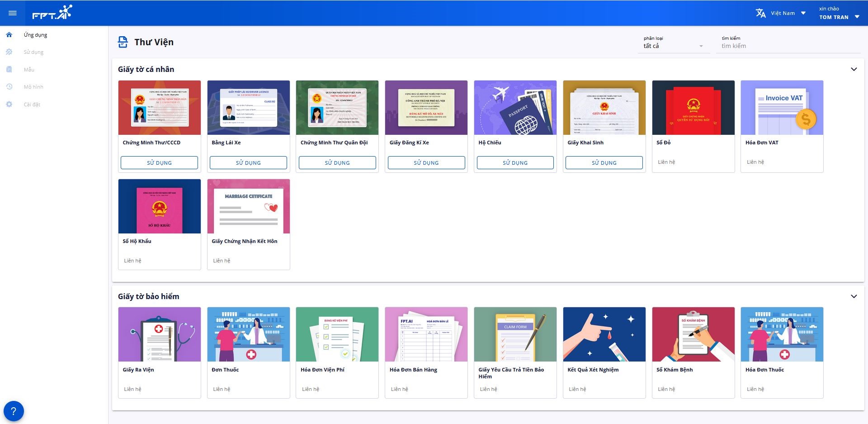Screen dimensions: 868x424
Task: Click SỬ DỤNG under Chứng Minh Thư/CCCD
Action: click(159, 162)
